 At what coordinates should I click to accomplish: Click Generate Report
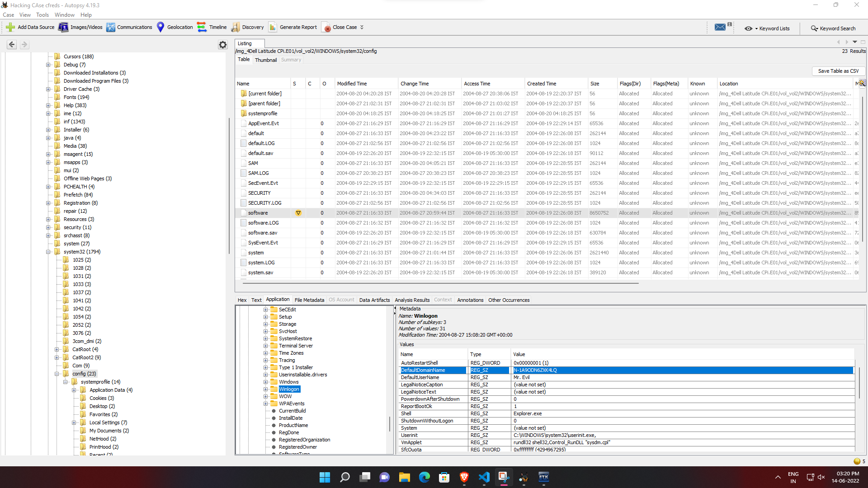click(292, 27)
